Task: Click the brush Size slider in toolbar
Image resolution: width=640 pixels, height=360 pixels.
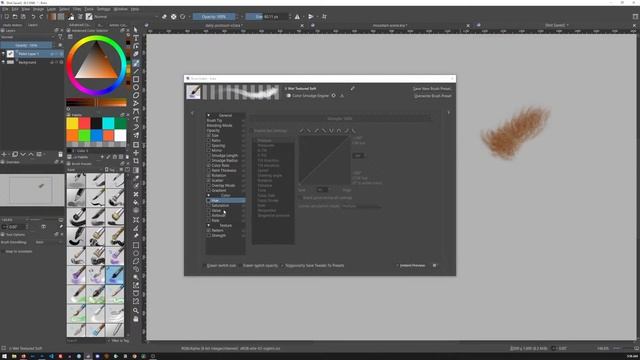Action: [x=267, y=17]
